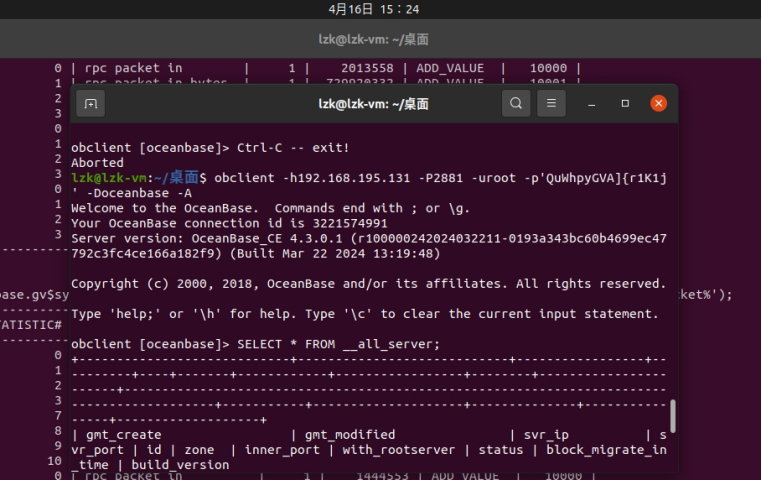Click the SELECT * FROM __all_server query
This screenshot has height=480, width=762.
click(x=338, y=344)
